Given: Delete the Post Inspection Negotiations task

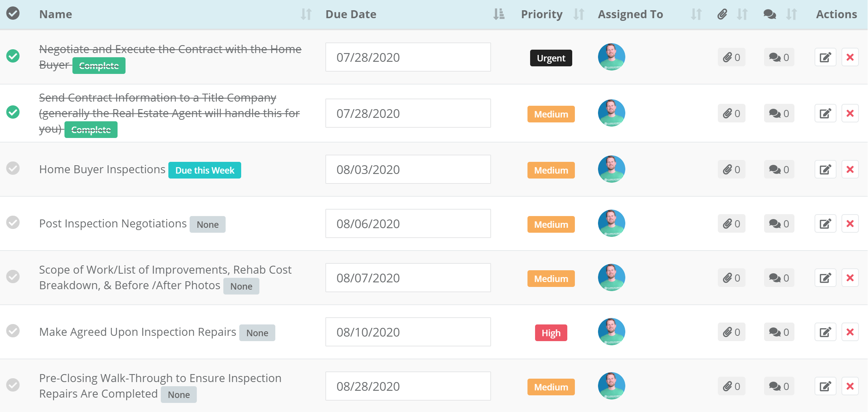Looking at the screenshot, I should point(850,224).
